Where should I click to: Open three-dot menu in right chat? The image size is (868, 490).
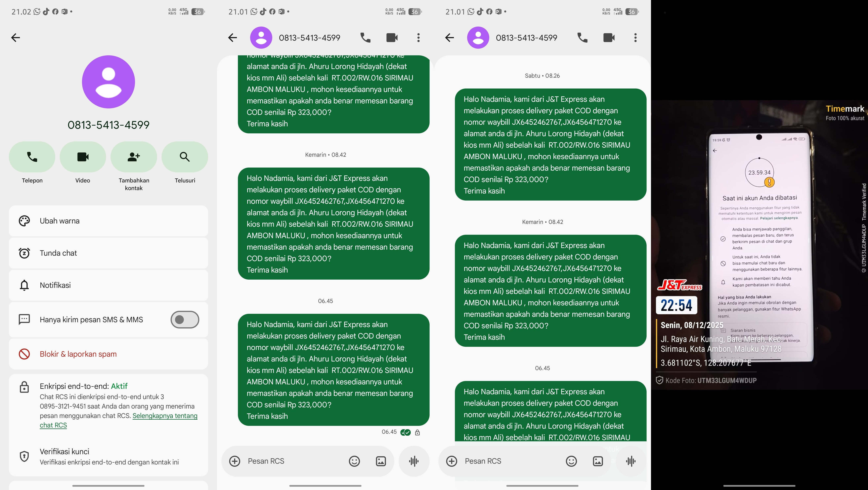tap(636, 37)
